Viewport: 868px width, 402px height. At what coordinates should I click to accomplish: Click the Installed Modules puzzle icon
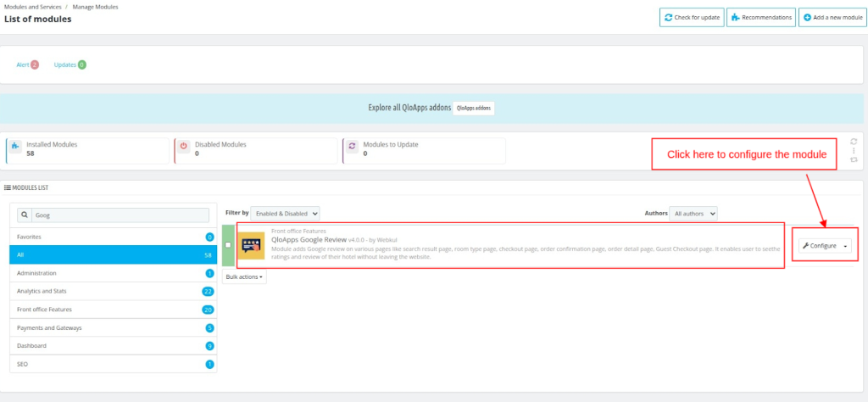tap(17, 149)
